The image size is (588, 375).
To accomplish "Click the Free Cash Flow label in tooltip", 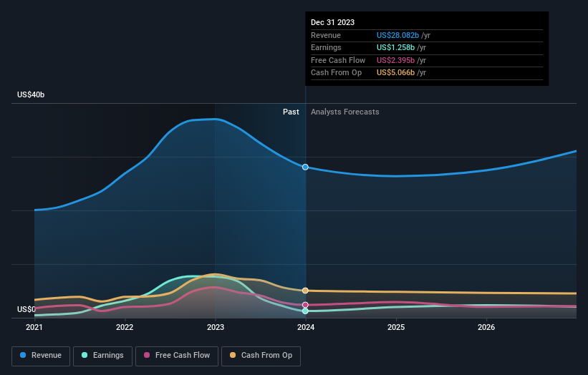I will point(338,60).
